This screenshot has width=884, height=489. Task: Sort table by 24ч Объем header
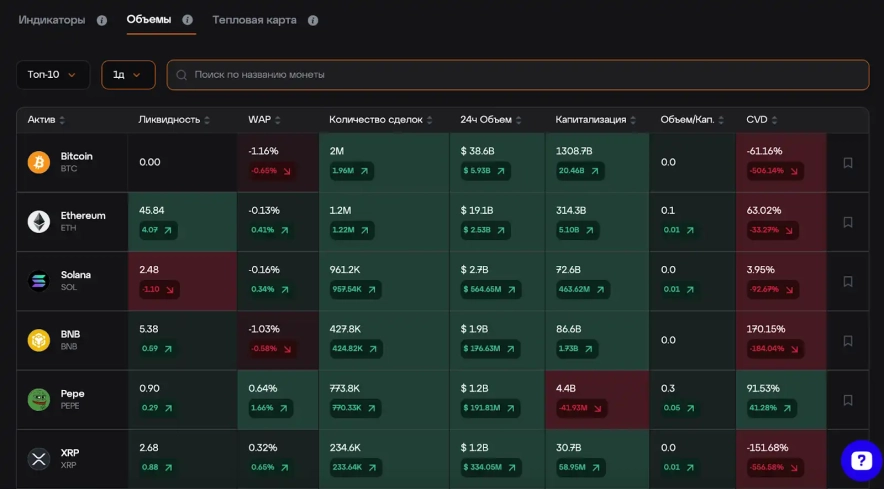pos(490,120)
